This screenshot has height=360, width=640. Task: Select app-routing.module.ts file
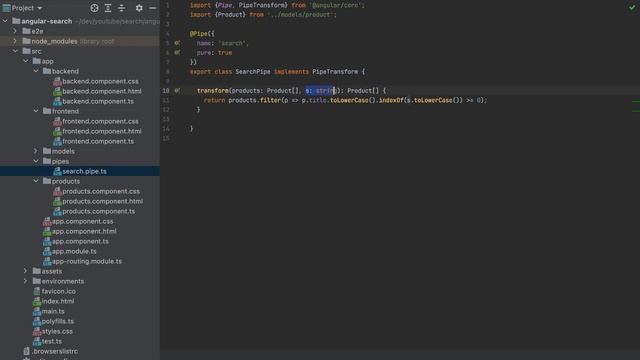pos(87,261)
